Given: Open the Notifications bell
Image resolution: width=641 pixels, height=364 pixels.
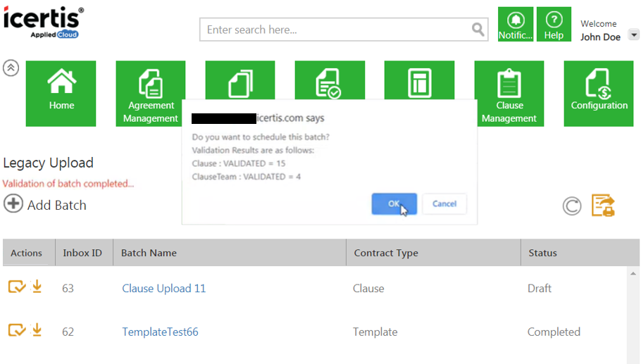Looking at the screenshot, I should point(516,24).
